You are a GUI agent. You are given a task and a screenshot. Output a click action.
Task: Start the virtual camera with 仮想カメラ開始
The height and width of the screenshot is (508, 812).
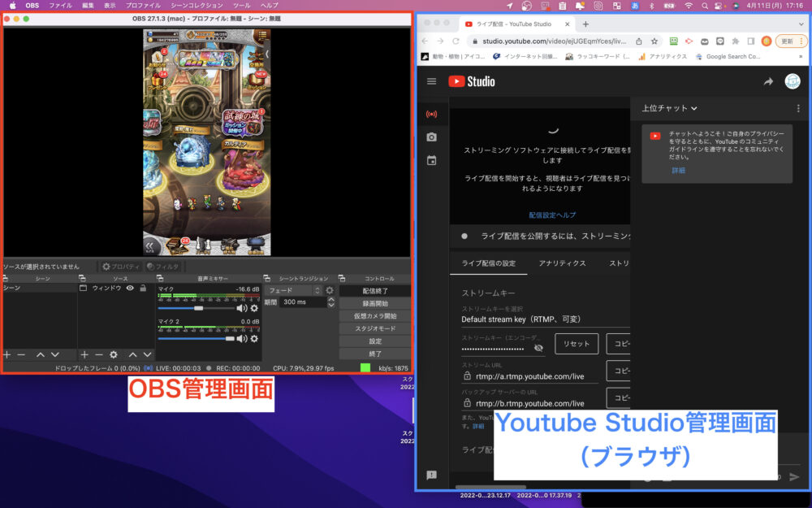375,315
